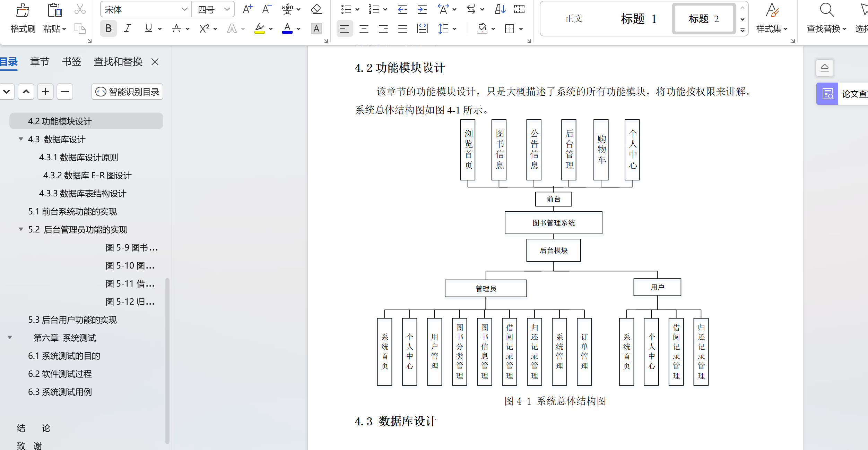Viewport: 868px width, 450px height.
Task: Apply superscript X² formatting
Action: [204, 28]
